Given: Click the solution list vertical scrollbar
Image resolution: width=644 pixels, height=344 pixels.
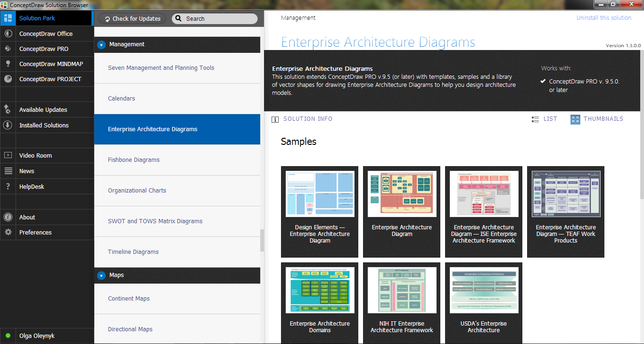Looking at the screenshot, I should tap(262, 241).
